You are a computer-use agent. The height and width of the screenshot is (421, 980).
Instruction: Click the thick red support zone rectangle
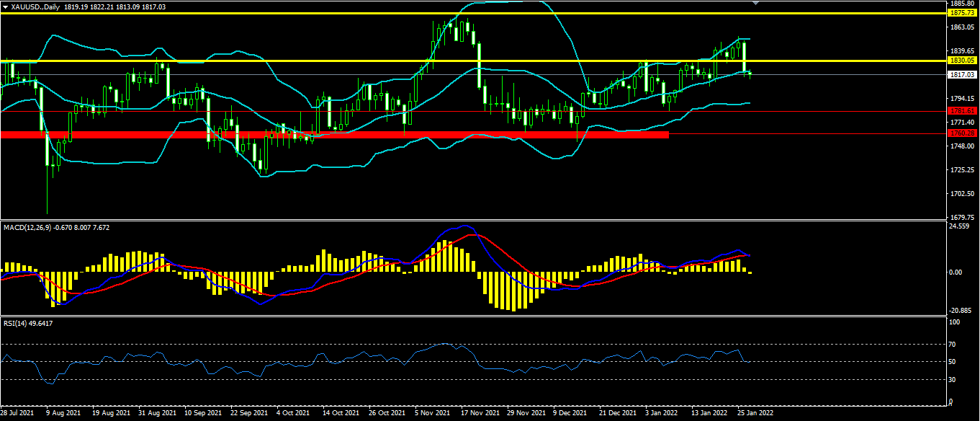(335, 134)
